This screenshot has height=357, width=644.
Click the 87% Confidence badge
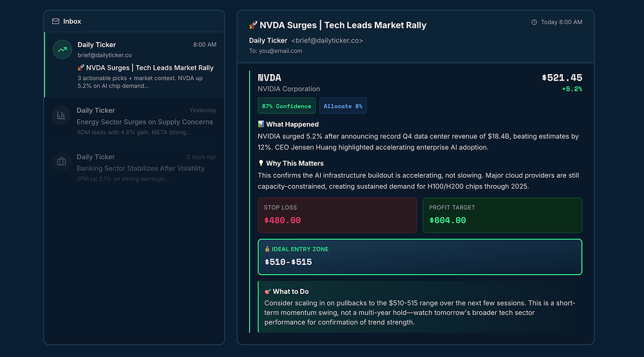287,106
